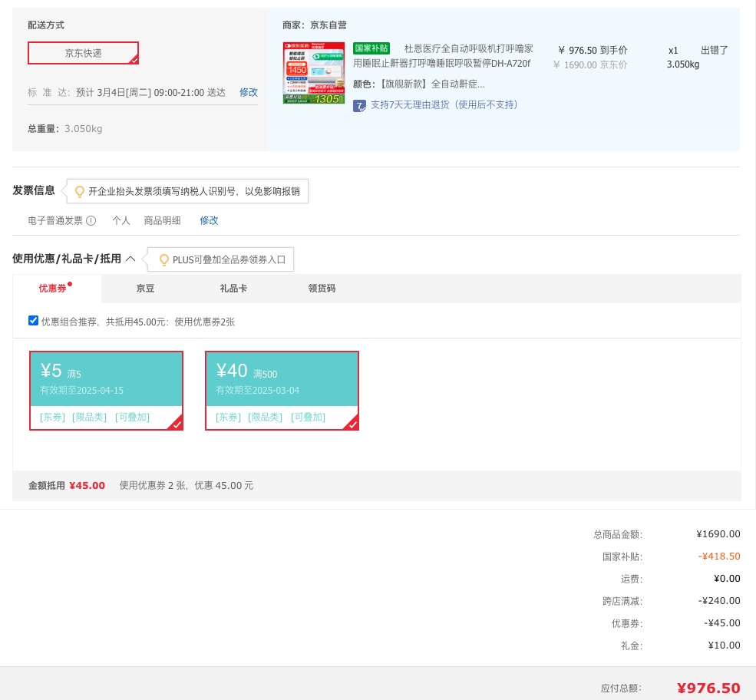Image resolution: width=756 pixels, height=700 pixels.
Task: Click the 电子普通发票 info icon
Action: tap(91, 221)
